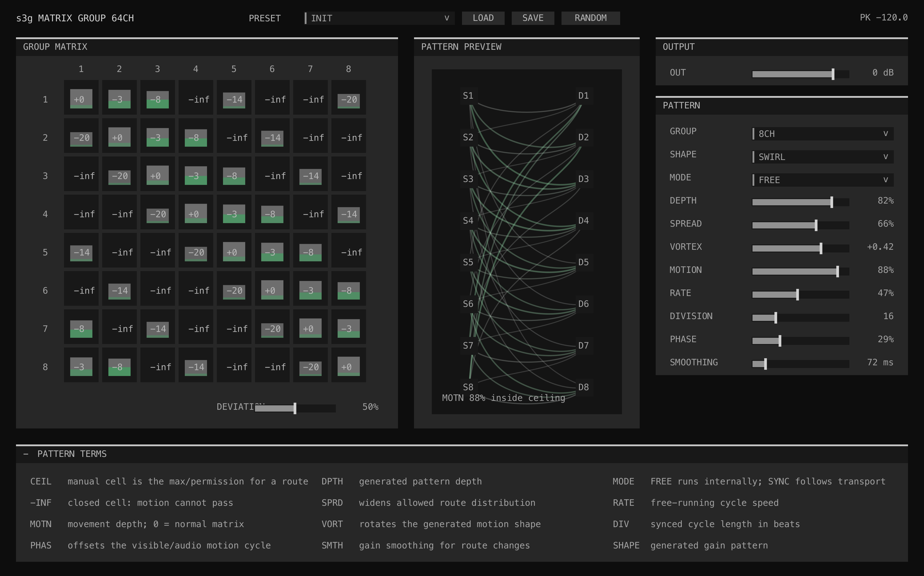Select matrix cell row 1 column 4 (-inf)

pyautogui.click(x=196, y=97)
